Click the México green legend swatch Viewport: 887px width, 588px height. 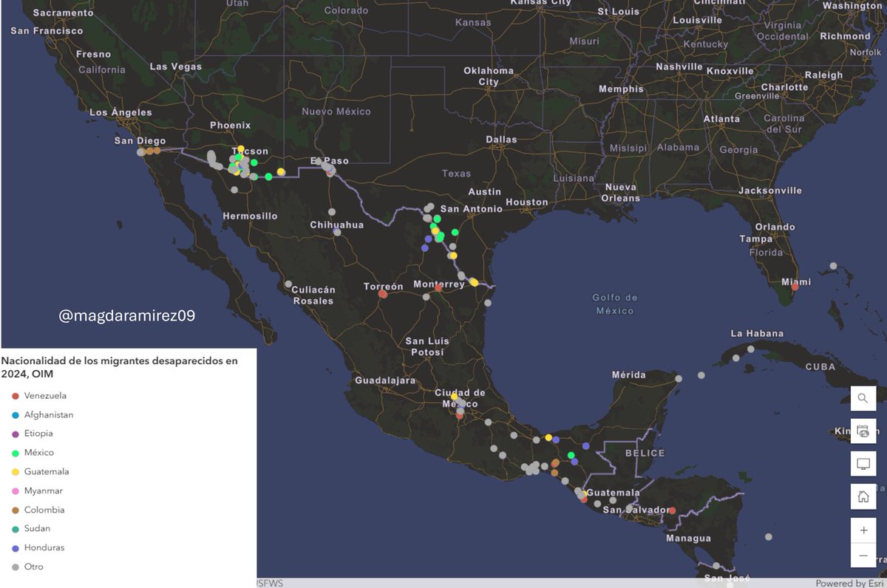point(16,453)
